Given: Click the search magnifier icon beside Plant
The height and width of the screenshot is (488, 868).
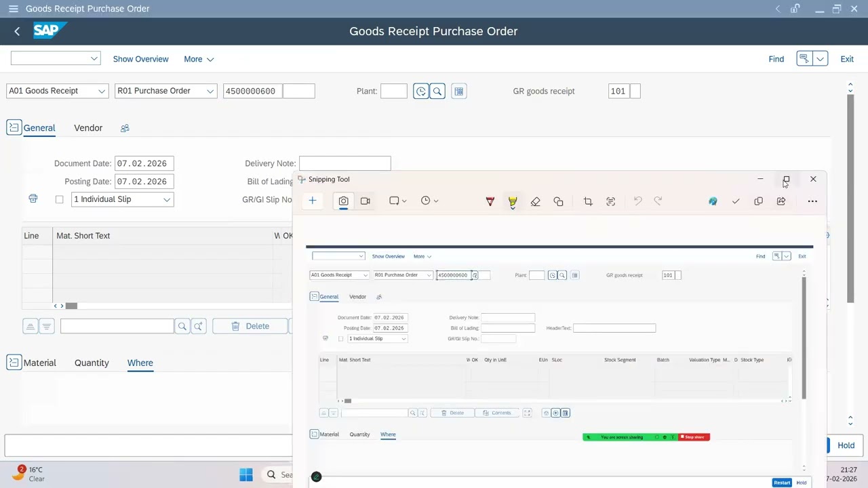Looking at the screenshot, I should pyautogui.click(x=437, y=91).
